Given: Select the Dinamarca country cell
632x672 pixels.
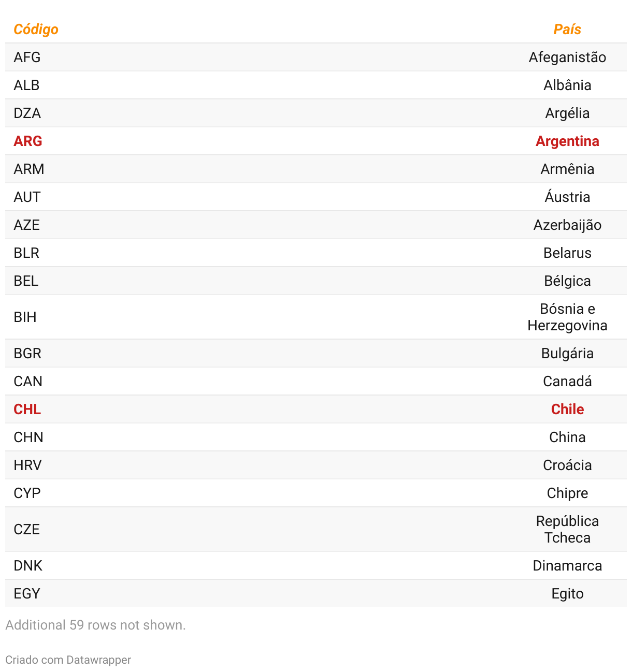Looking at the screenshot, I should pyautogui.click(x=567, y=566).
